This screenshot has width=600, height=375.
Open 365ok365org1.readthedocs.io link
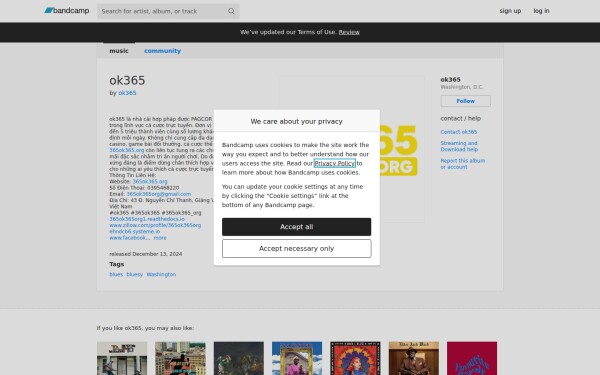[x=147, y=219]
